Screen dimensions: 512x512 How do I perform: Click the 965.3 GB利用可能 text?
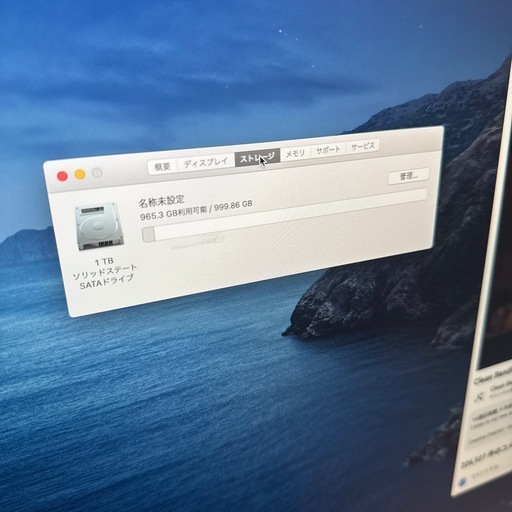point(173,213)
